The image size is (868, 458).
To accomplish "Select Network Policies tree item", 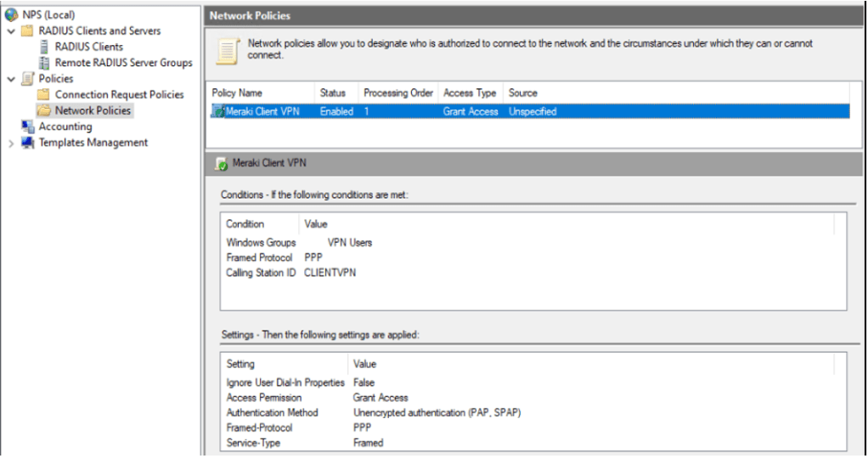I will tap(93, 110).
